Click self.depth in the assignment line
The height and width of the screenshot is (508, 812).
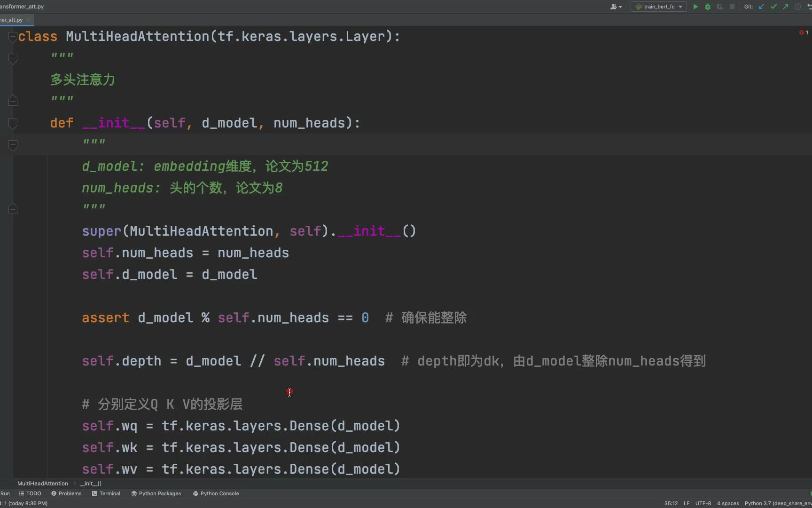[x=122, y=361]
